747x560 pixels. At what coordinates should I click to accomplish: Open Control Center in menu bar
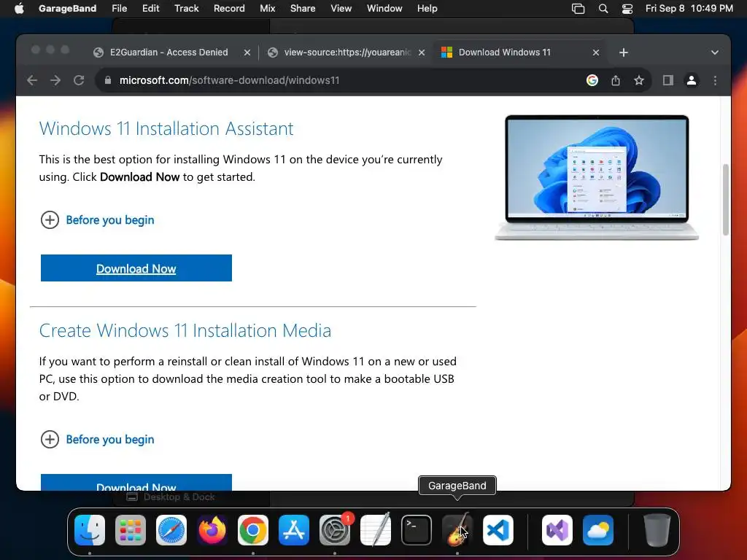pyautogui.click(x=627, y=9)
